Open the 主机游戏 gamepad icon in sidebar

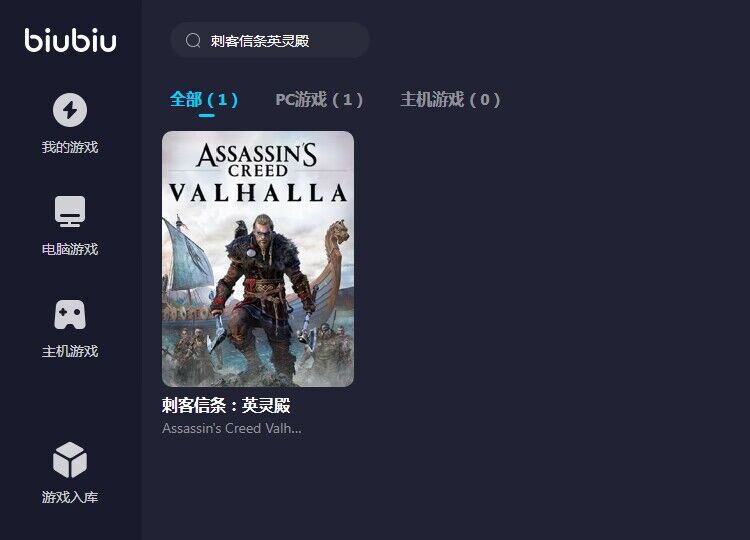tap(70, 315)
